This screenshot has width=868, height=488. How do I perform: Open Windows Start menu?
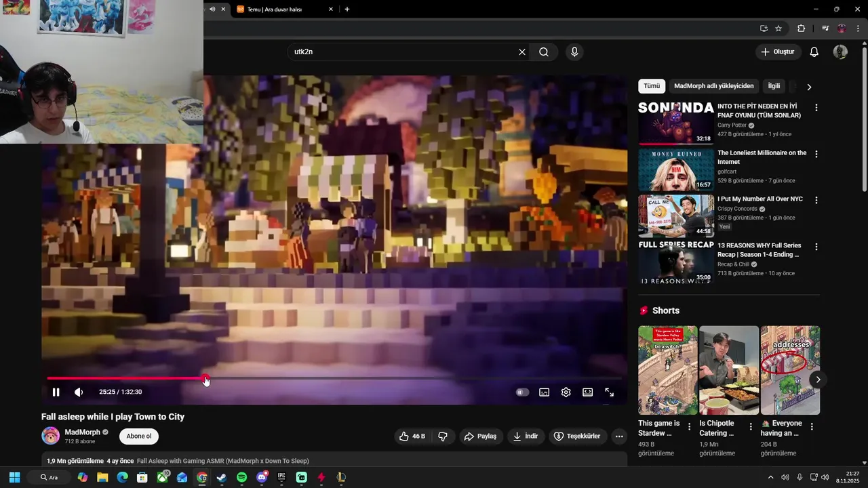pyautogui.click(x=14, y=477)
